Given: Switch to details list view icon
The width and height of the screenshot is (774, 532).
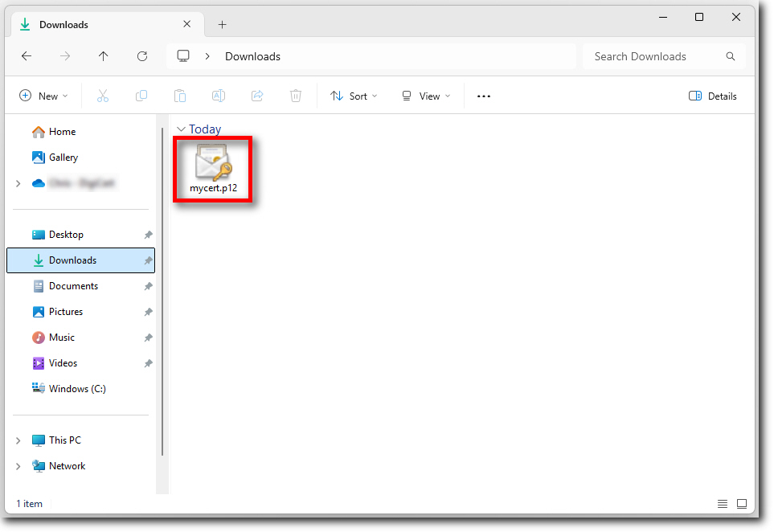Looking at the screenshot, I should pos(723,503).
